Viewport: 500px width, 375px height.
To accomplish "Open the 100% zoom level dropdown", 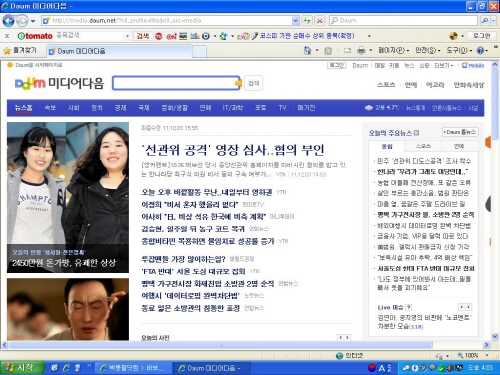I will (473, 355).
